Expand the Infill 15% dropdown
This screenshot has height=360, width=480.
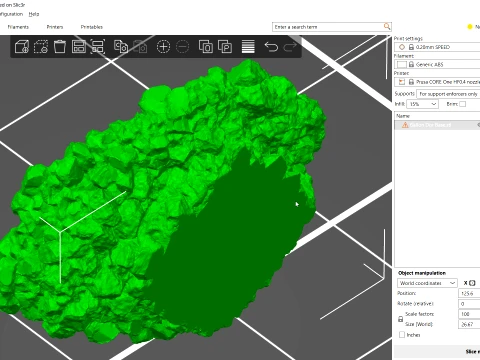[x=422, y=104]
